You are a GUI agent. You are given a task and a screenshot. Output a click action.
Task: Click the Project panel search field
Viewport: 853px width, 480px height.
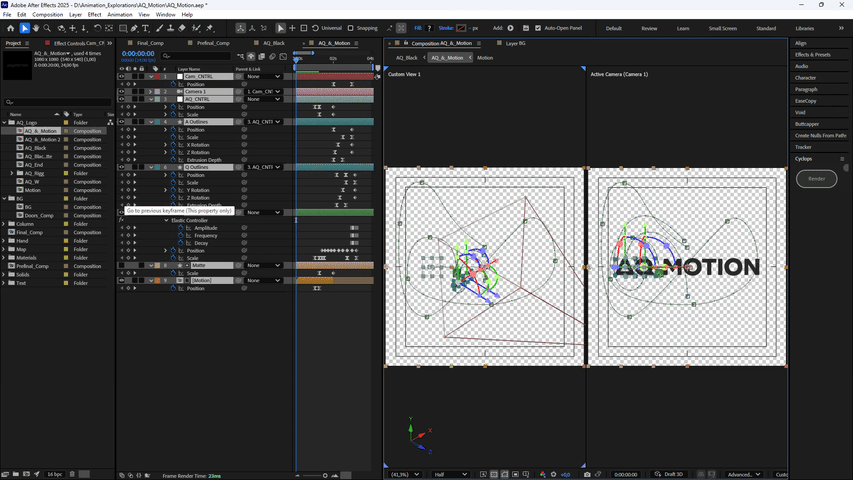(58, 102)
